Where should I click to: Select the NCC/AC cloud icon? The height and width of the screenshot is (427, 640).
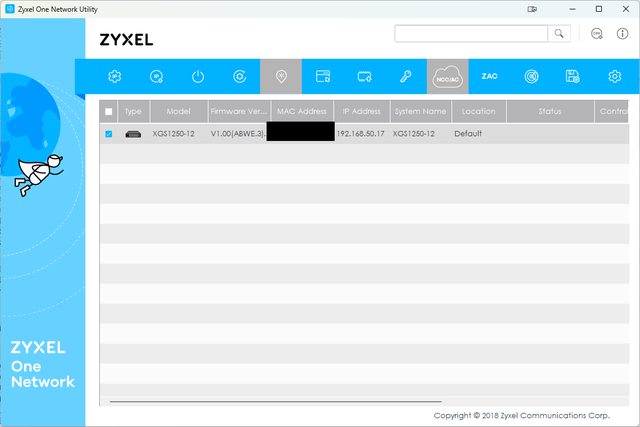tap(447, 76)
